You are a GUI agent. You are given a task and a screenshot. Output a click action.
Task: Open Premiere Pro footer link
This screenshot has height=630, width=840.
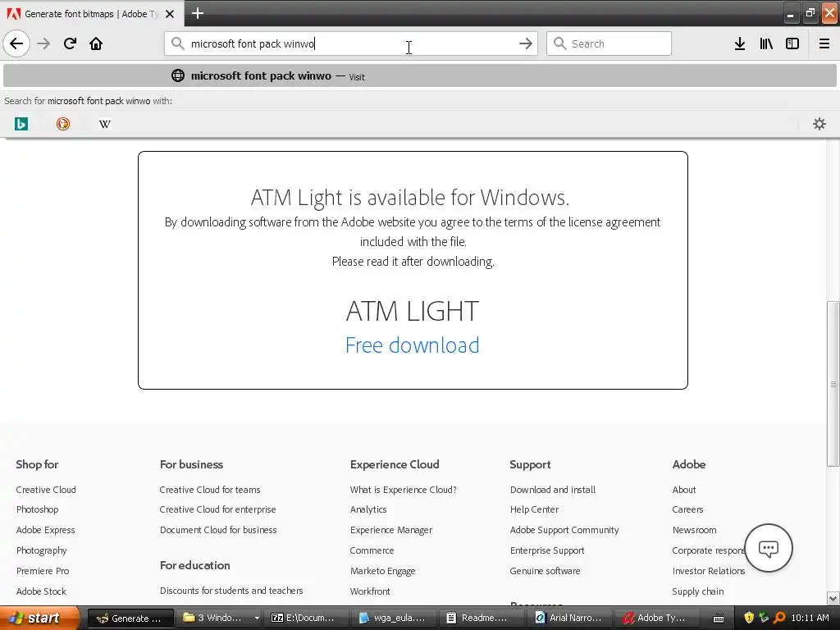43,571
